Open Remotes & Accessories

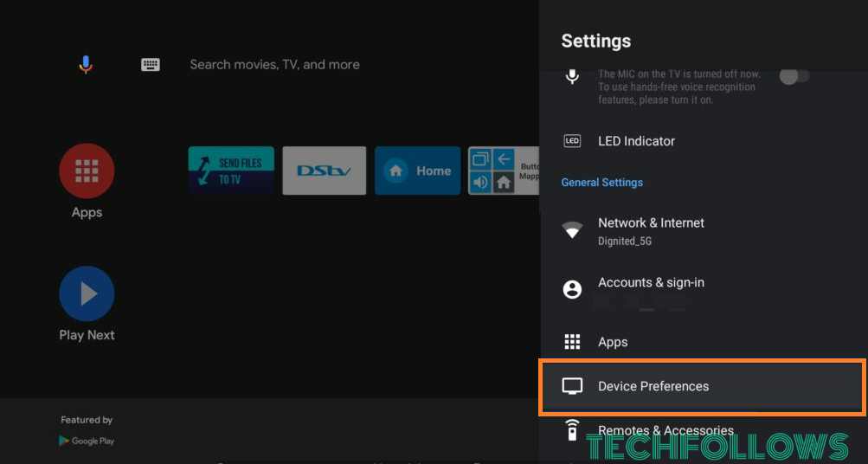(x=703, y=431)
